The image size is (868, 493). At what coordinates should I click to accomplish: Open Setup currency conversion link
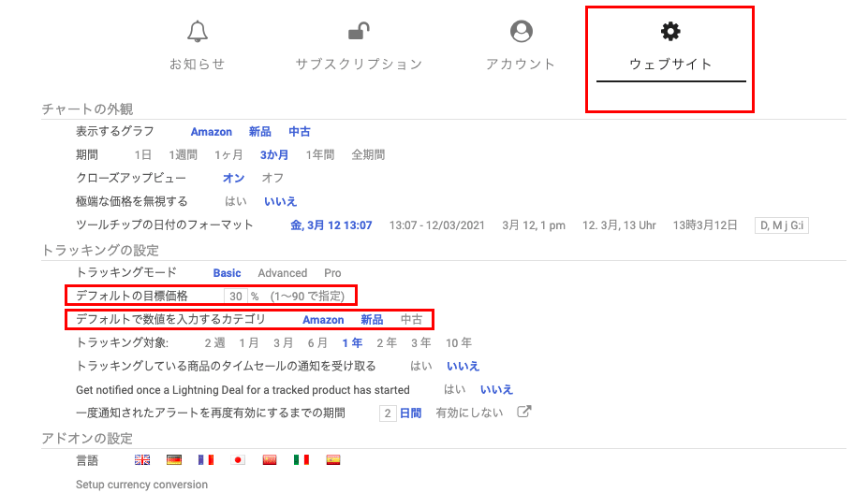(141, 485)
